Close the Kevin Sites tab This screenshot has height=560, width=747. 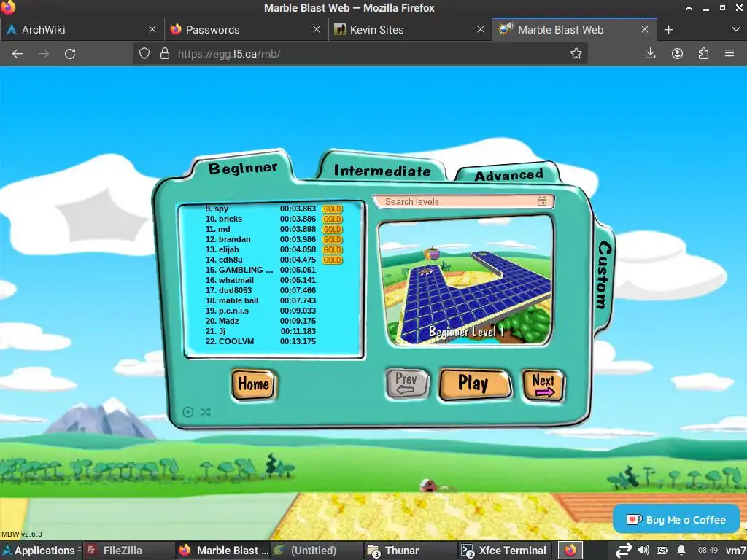pyautogui.click(x=481, y=29)
